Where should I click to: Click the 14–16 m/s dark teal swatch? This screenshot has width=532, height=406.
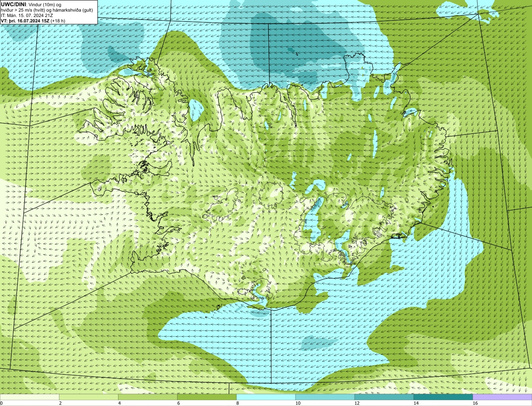point(443,397)
